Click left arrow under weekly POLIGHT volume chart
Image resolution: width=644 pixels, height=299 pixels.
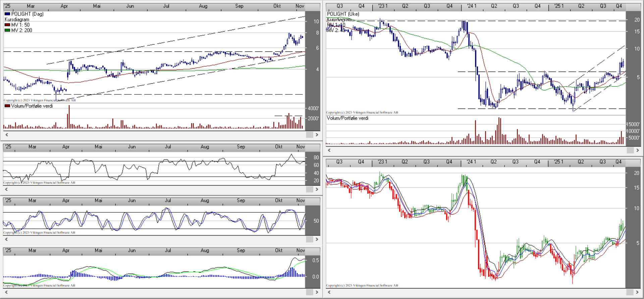(329, 150)
